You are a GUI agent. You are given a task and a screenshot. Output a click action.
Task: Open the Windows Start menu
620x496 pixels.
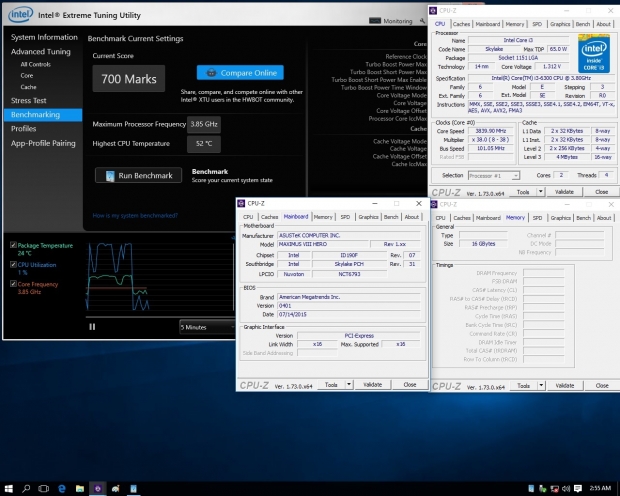click(8, 488)
